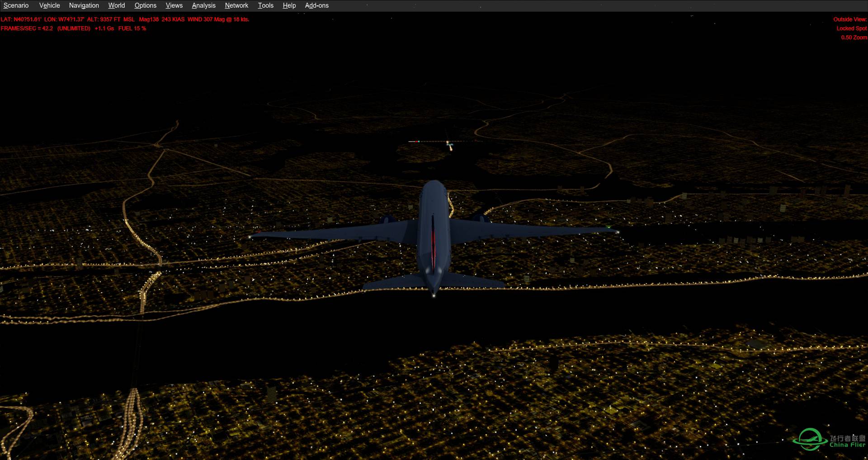Open the Add-ons menu
This screenshot has height=460, width=868.
316,5
